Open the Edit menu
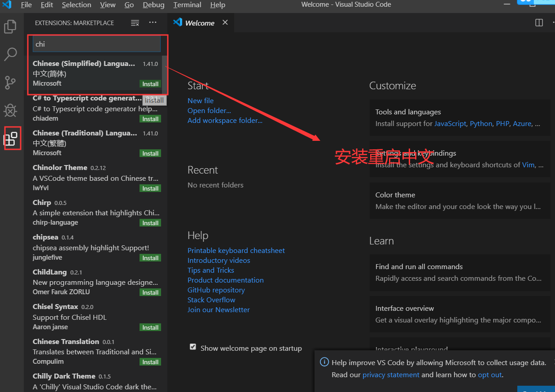This screenshot has width=555, height=392. (47, 5)
